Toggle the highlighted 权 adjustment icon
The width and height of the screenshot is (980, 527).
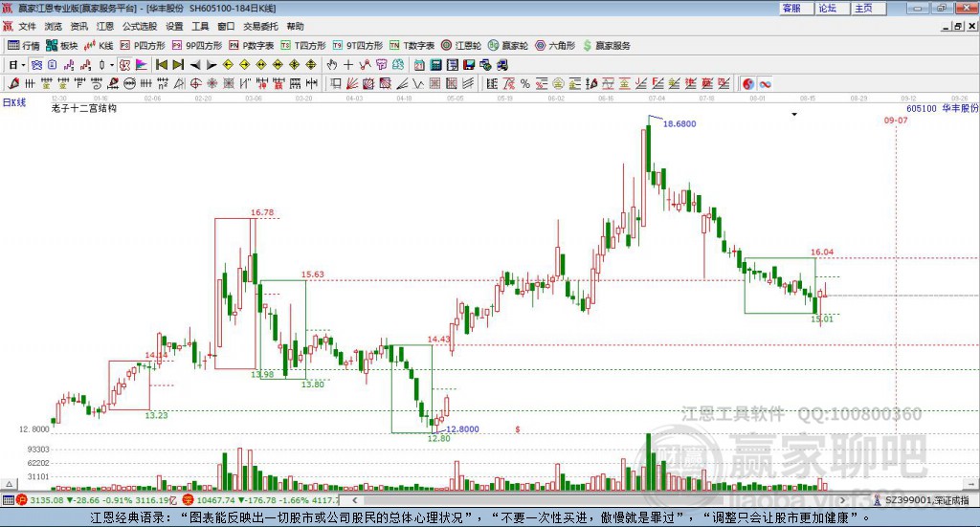click(124, 65)
